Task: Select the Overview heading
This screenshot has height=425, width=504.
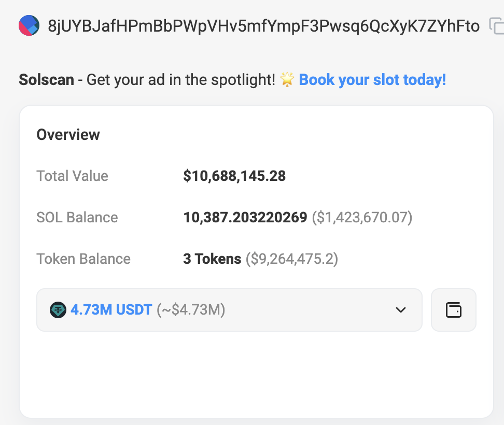Action: click(x=68, y=135)
